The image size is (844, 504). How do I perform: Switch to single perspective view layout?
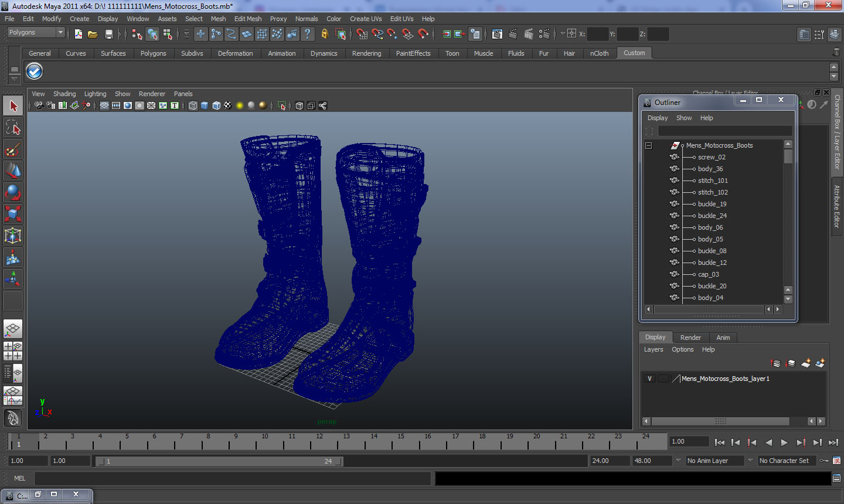coord(13,329)
